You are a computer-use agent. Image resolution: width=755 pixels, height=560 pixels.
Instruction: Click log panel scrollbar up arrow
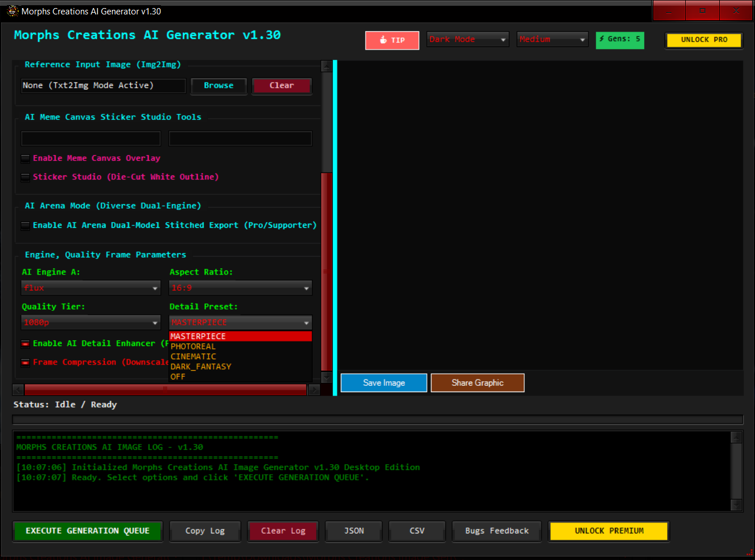(x=736, y=437)
